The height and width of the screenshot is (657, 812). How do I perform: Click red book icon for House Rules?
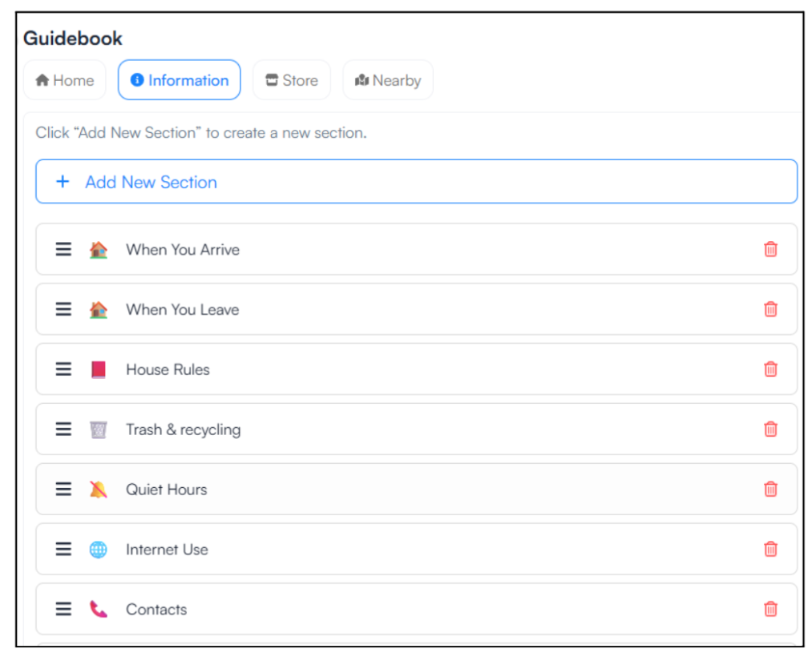(99, 369)
